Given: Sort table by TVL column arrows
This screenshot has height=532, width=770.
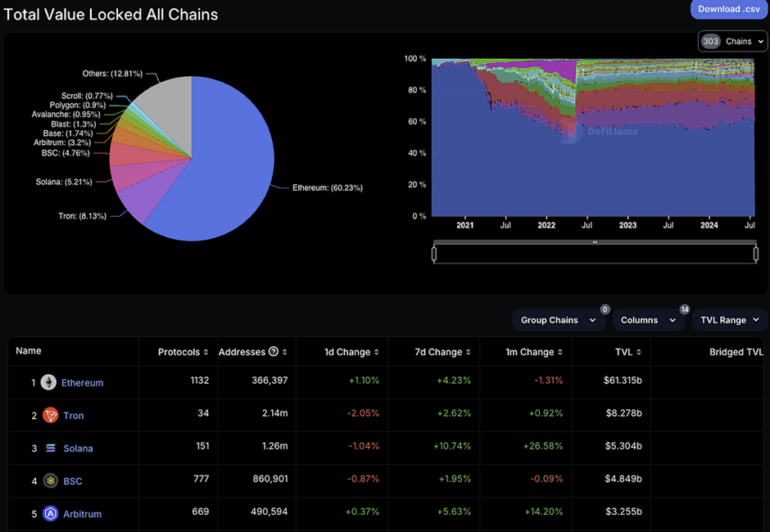Looking at the screenshot, I should pyautogui.click(x=638, y=352).
